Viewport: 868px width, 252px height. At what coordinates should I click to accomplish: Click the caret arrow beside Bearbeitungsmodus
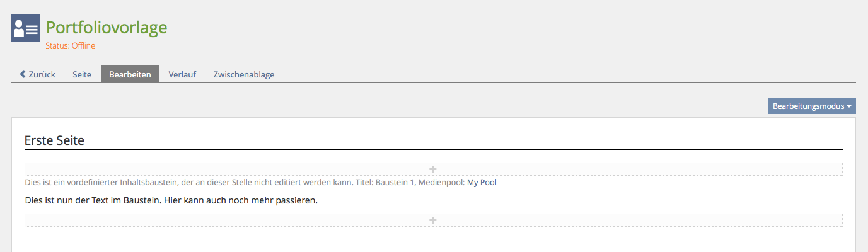tap(849, 106)
